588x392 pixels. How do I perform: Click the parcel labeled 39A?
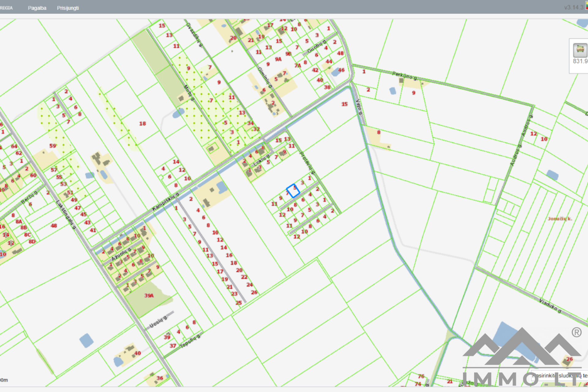pyautogui.click(x=149, y=296)
